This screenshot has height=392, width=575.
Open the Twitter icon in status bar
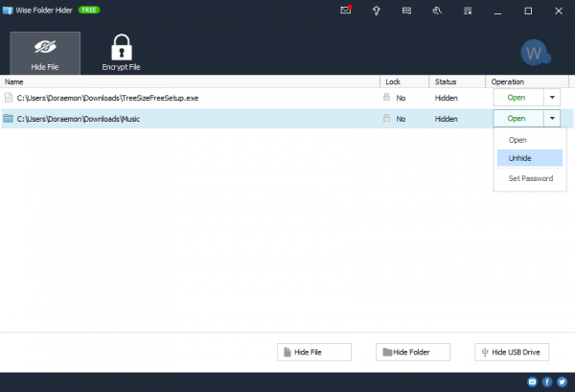pos(562,382)
